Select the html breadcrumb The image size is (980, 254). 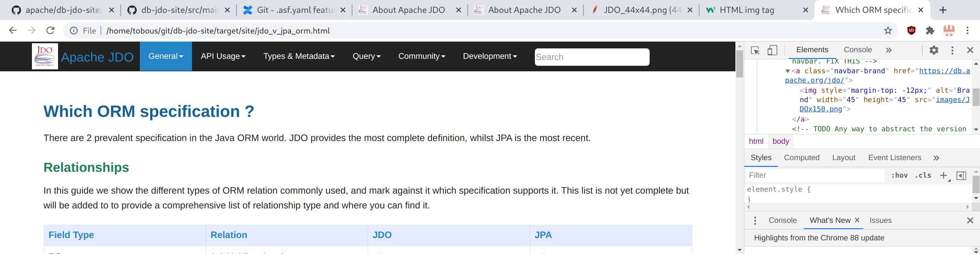(x=756, y=141)
